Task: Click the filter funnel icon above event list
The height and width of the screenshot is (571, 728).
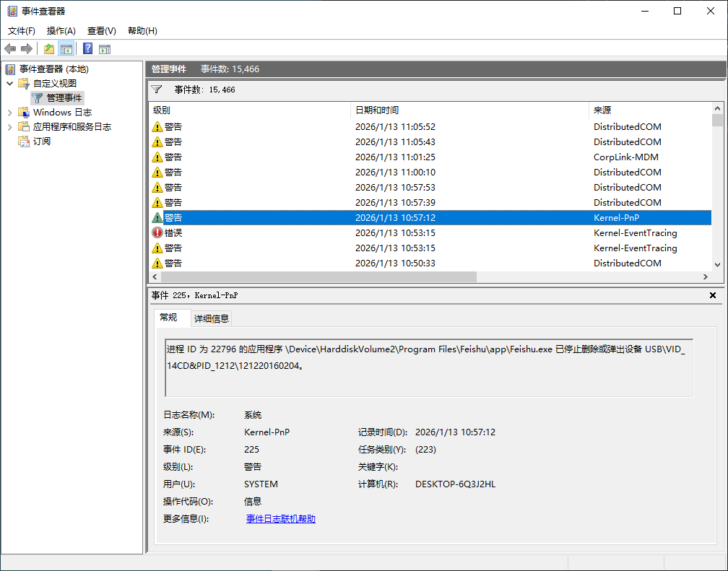Action: click(156, 90)
